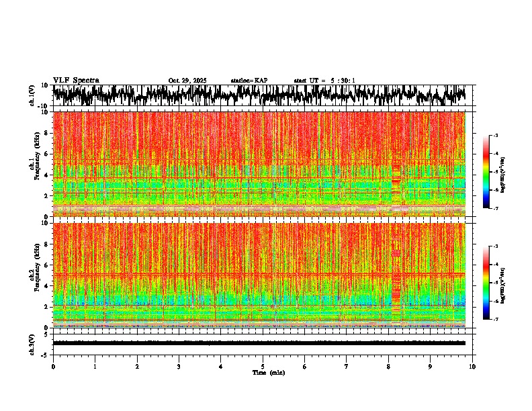The width and height of the screenshot is (532, 411).
Task: Click the time-axis tick label "8"
Action: click(x=388, y=367)
